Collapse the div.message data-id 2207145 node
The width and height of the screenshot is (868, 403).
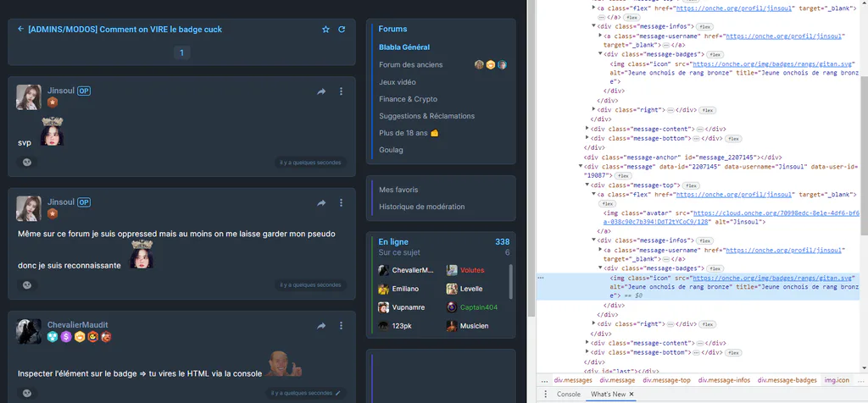tap(581, 167)
